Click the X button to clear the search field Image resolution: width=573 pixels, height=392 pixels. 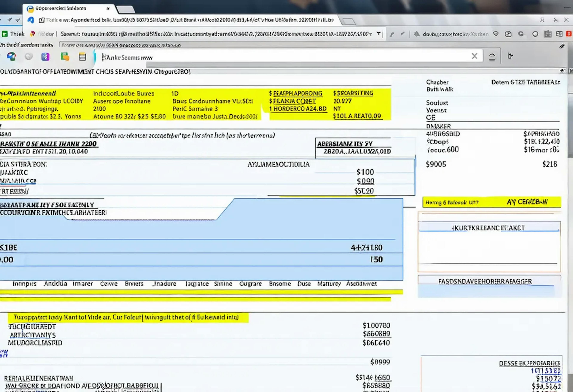pos(474,56)
